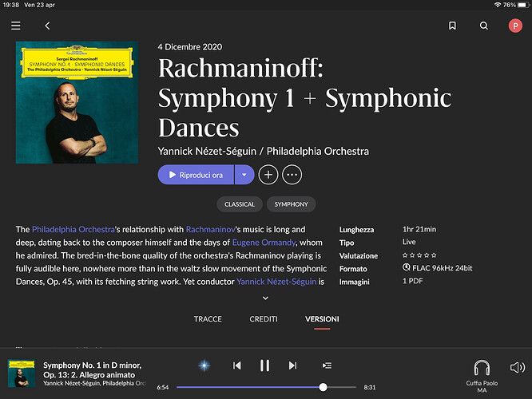Click the large album cover artwork
532x399 pixels.
(x=77, y=102)
